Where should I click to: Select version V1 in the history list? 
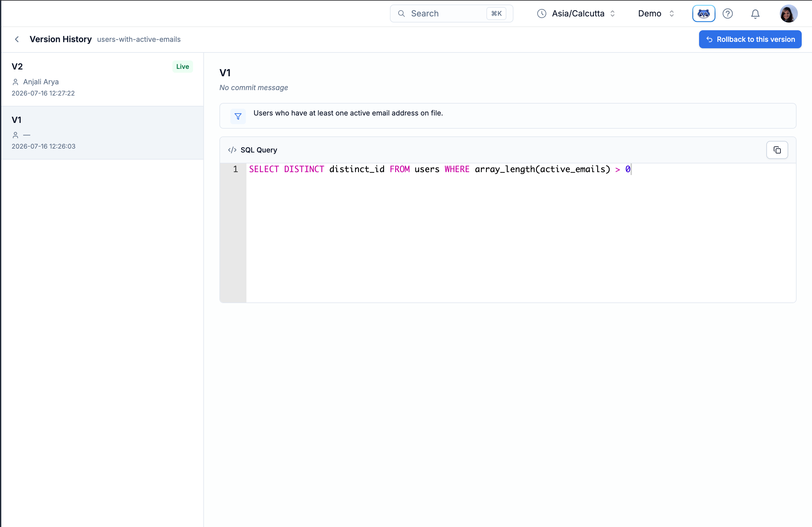[102, 133]
